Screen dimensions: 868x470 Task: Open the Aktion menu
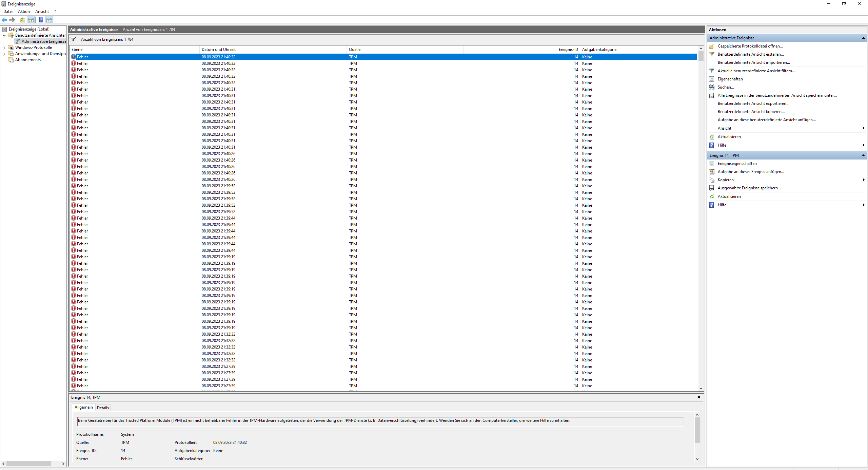point(24,12)
